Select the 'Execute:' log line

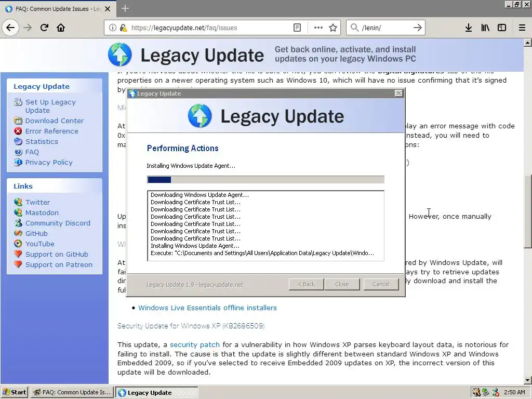[262, 253]
